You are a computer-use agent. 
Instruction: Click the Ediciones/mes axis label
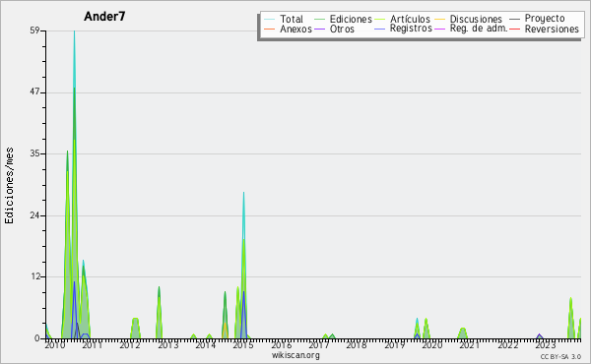9,186
